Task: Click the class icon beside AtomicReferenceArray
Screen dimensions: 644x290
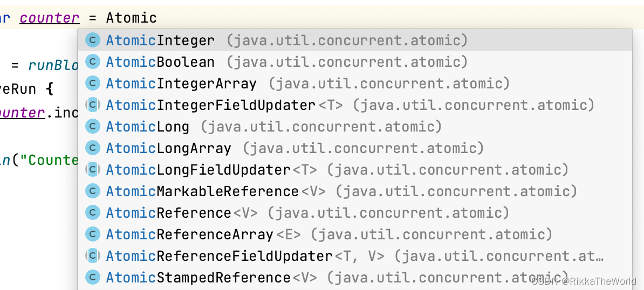Action: pos(93,234)
